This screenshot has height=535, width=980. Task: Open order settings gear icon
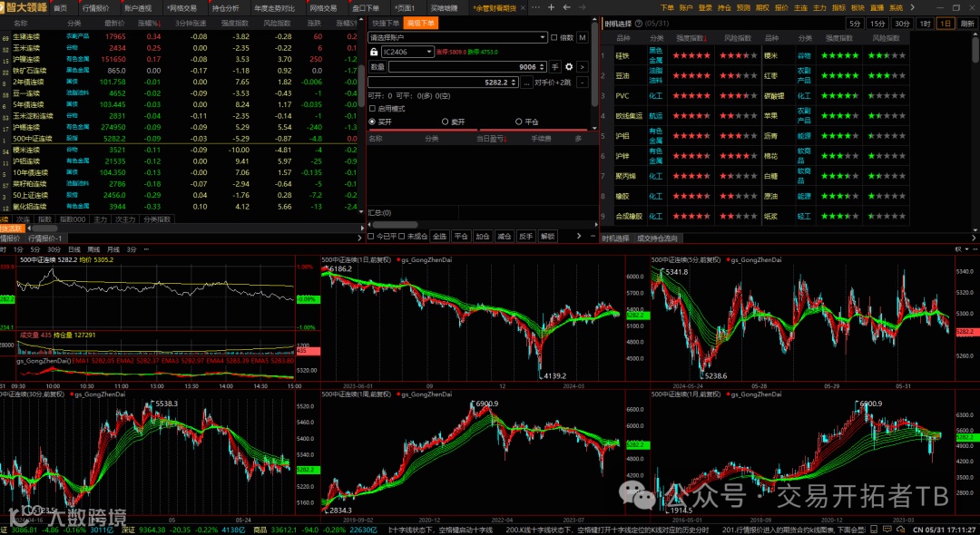569,67
